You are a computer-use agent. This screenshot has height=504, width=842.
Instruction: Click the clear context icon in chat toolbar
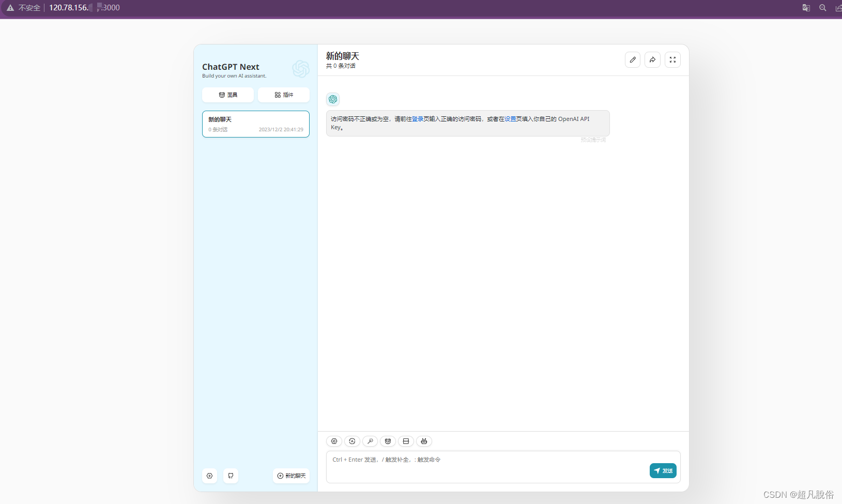[406, 441]
